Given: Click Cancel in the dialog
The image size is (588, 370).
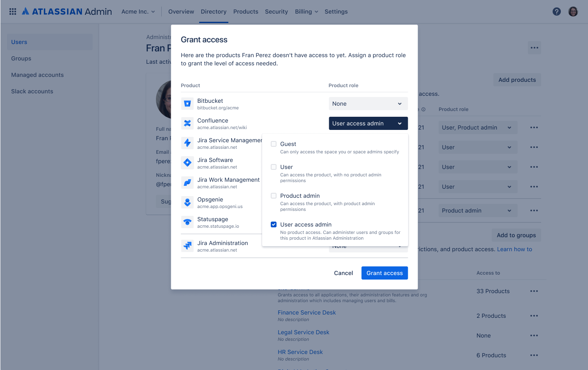Looking at the screenshot, I should click(344, 273).
